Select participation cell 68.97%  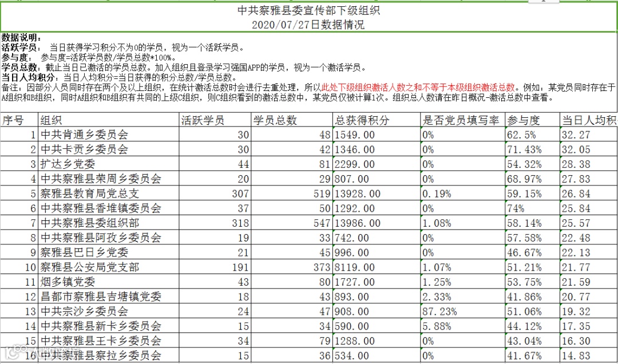point(533,179)
